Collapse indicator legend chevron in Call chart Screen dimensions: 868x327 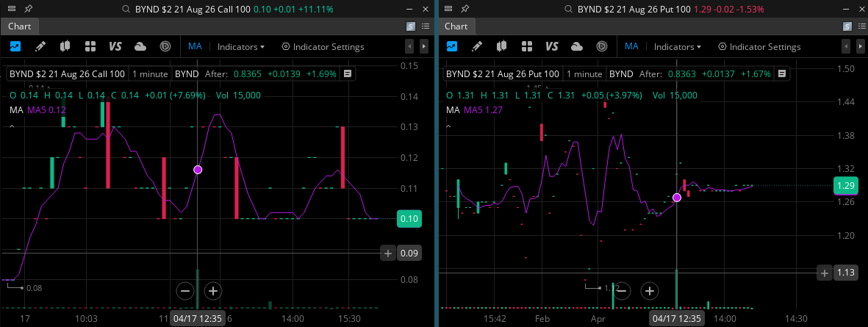click(12, 126)
